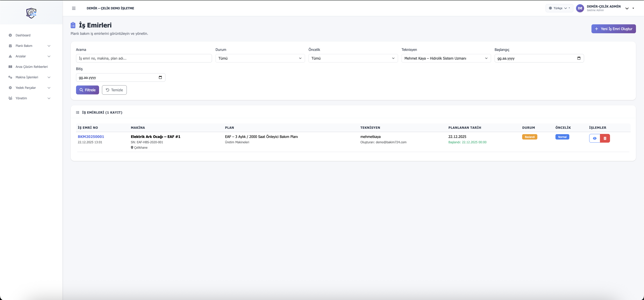Image resolution: width=644 pixels, height=300 pixels.
Task: Open the Türkçe language selector
Action: (x=559, y=8)
